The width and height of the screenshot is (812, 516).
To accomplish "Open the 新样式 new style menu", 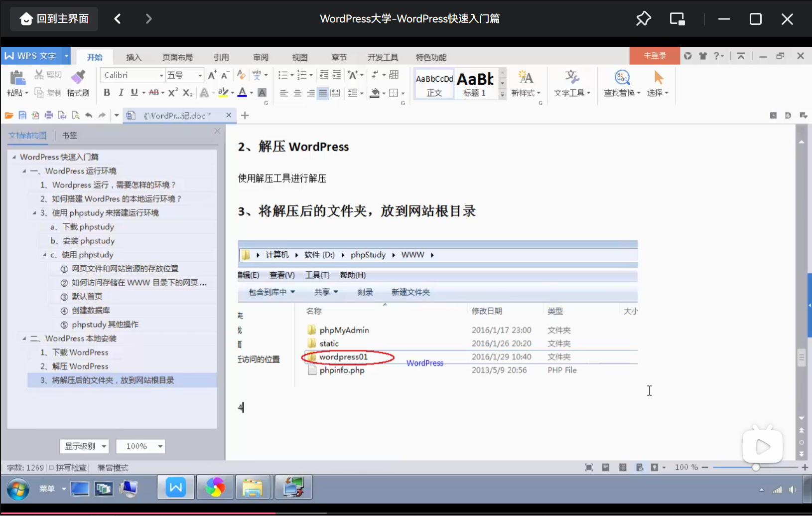I will coord(526,84).
